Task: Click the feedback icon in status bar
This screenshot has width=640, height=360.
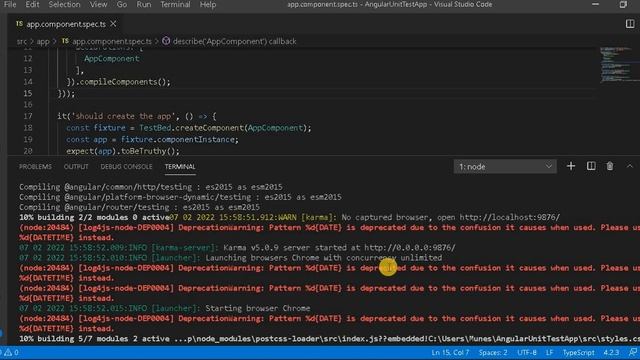Action: tap(633, 352)
